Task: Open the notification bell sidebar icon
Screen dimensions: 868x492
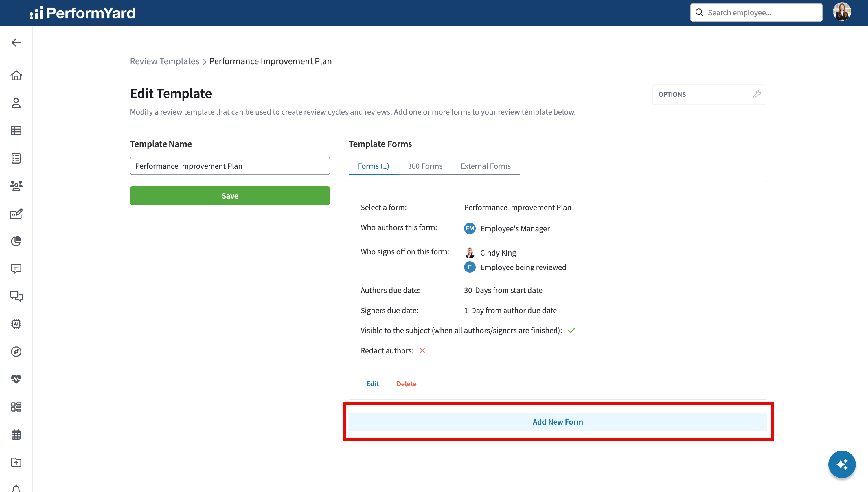Action: [16, 489]
